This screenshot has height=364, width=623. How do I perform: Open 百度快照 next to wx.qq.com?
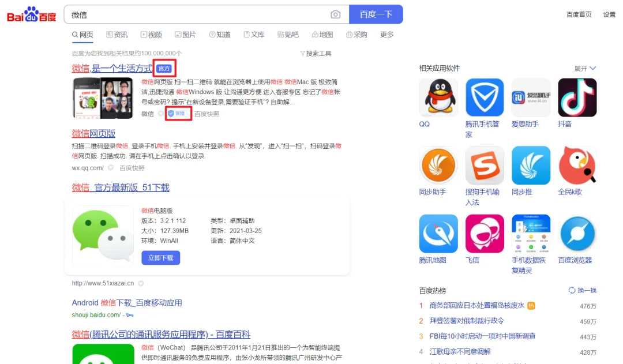(x=132, y=168)
